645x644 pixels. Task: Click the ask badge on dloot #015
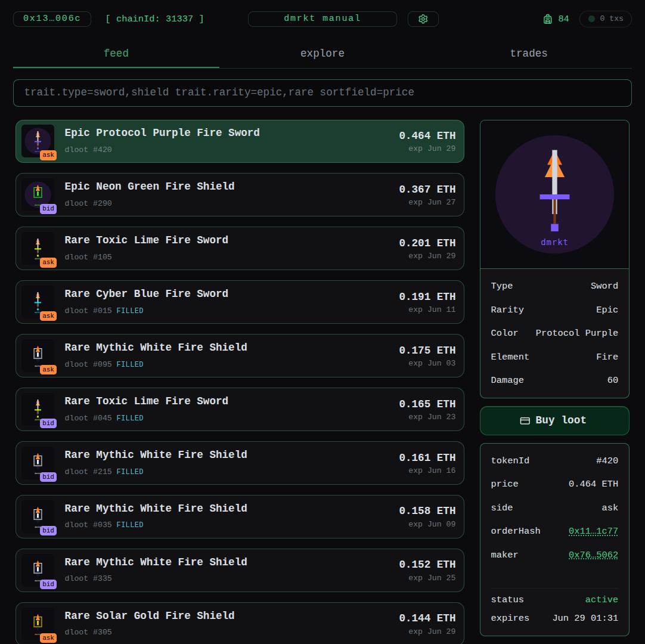48,316
